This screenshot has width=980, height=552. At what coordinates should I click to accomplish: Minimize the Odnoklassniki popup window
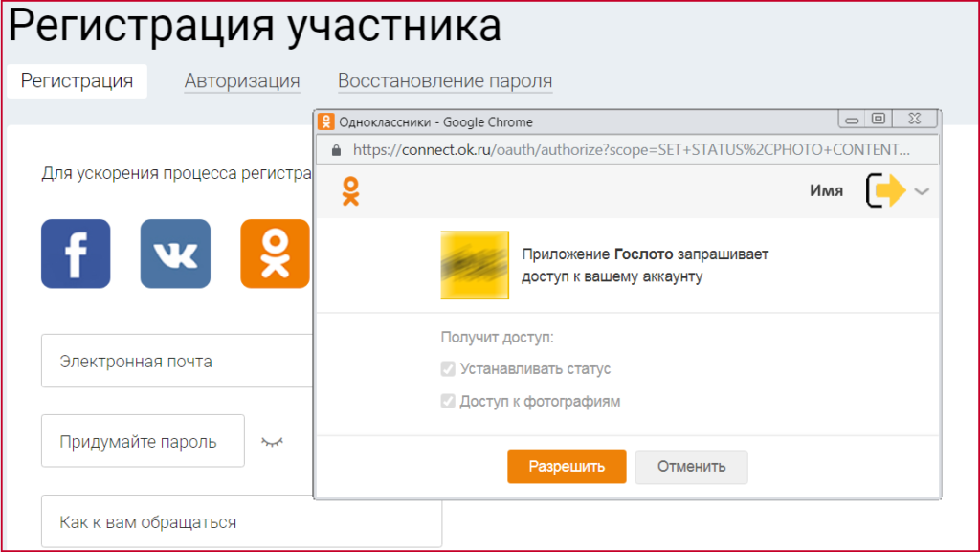coord(851,120)
